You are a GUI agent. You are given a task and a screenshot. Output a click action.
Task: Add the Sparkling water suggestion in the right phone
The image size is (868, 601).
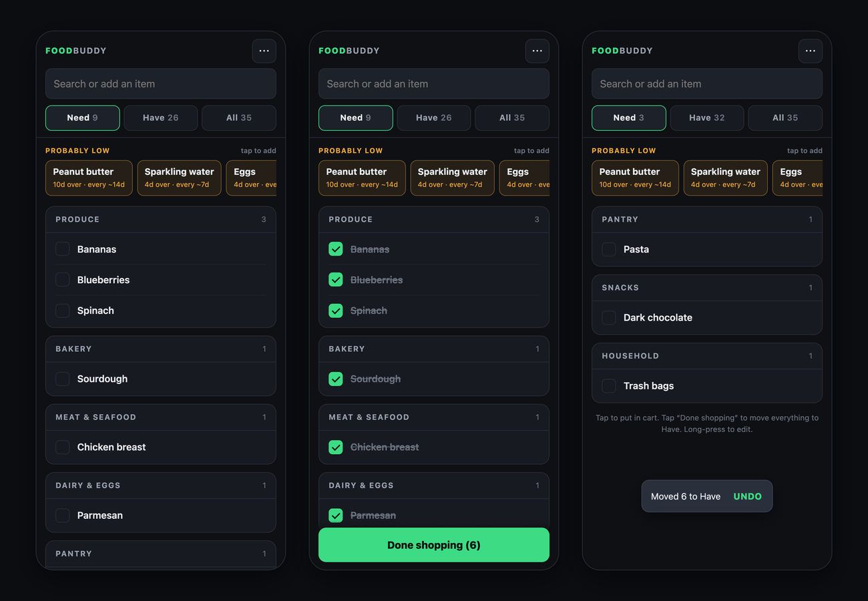(726, 178)
